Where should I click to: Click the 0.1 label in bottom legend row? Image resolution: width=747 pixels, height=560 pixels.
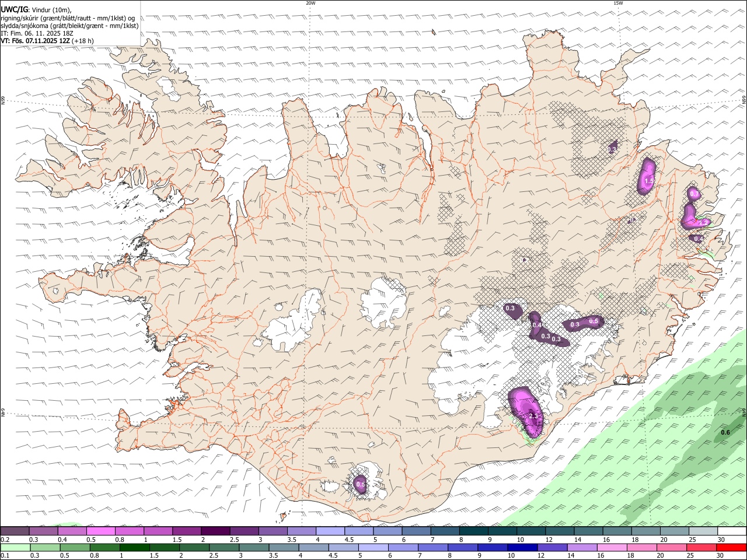5,555
